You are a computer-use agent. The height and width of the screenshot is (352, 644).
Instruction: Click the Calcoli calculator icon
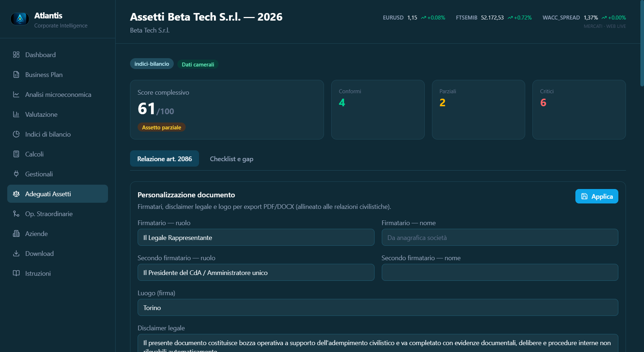[x=16, y=154]
